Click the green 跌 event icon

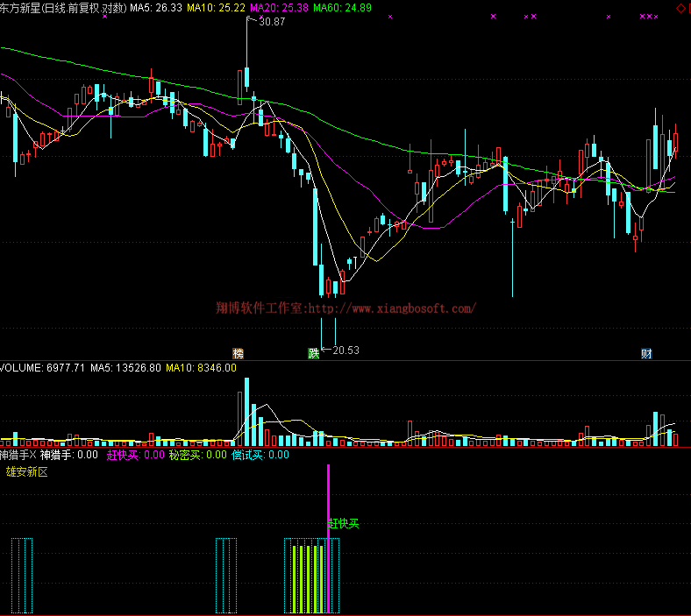click(x=313, y=353)
